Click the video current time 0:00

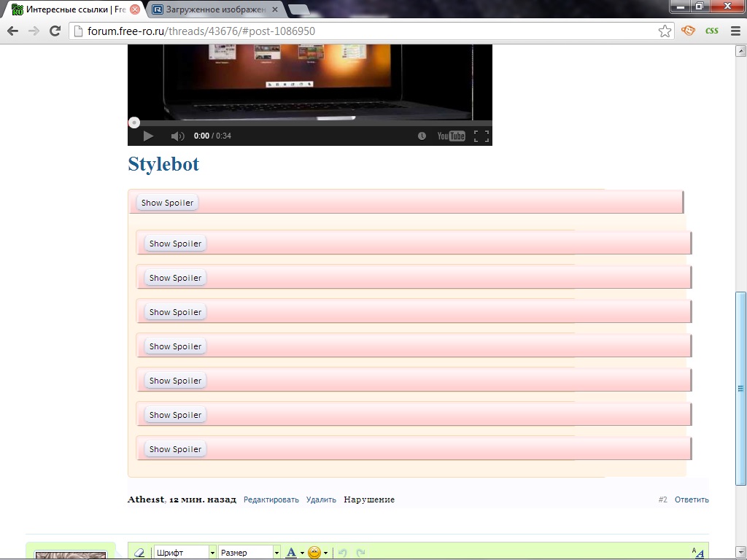pos(201,136)
